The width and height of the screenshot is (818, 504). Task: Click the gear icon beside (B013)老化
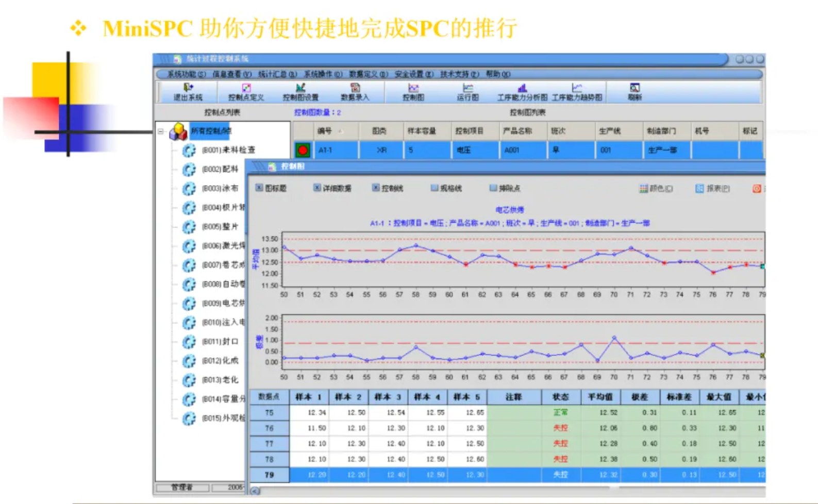coord(189,380)
